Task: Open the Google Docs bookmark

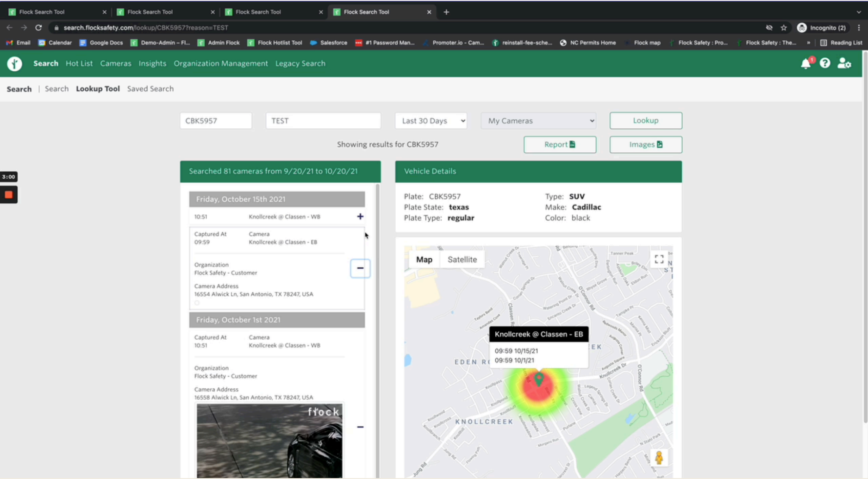Action: [x=101, y=43]
